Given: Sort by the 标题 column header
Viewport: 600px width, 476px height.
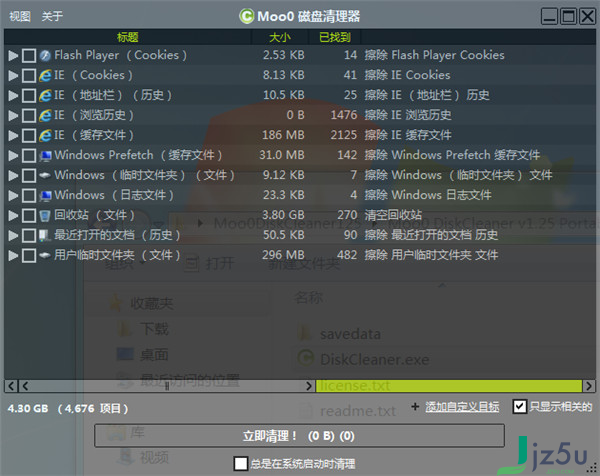Looking at the screenshot, I should pyautogui.click(x=127, y=37).
